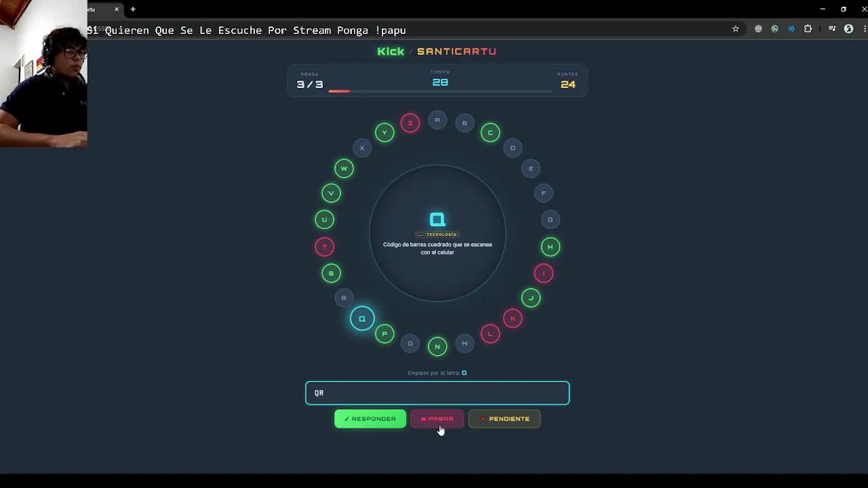Click the green circular extension icon
The image size is (868, 488).
coord(774,29)
